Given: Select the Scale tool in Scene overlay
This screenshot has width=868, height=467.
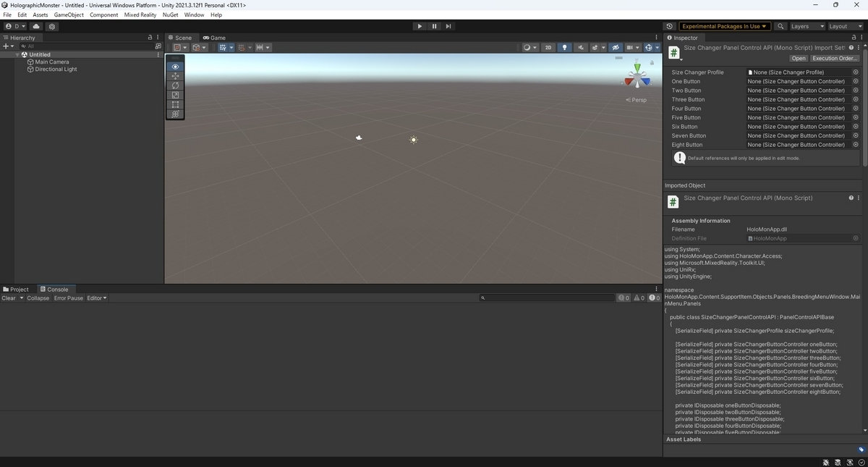Looking at the screenshot, I should [x=175, y=95].
